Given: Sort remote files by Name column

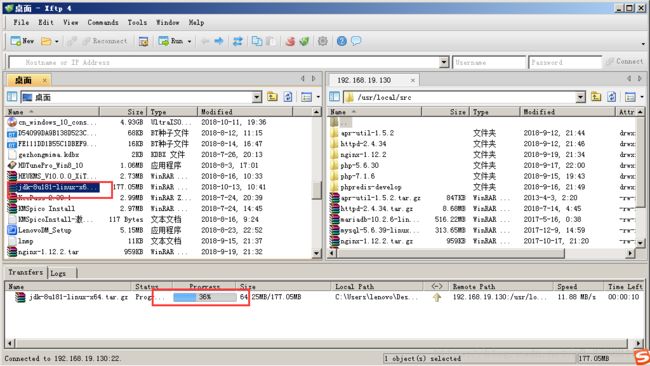Looking at the screenshot, I should 374,112.
